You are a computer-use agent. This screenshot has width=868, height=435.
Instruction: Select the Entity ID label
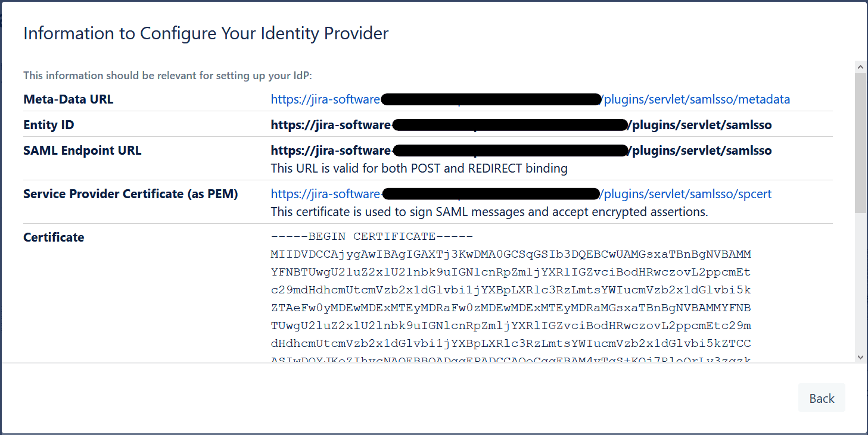pos(48,124)
